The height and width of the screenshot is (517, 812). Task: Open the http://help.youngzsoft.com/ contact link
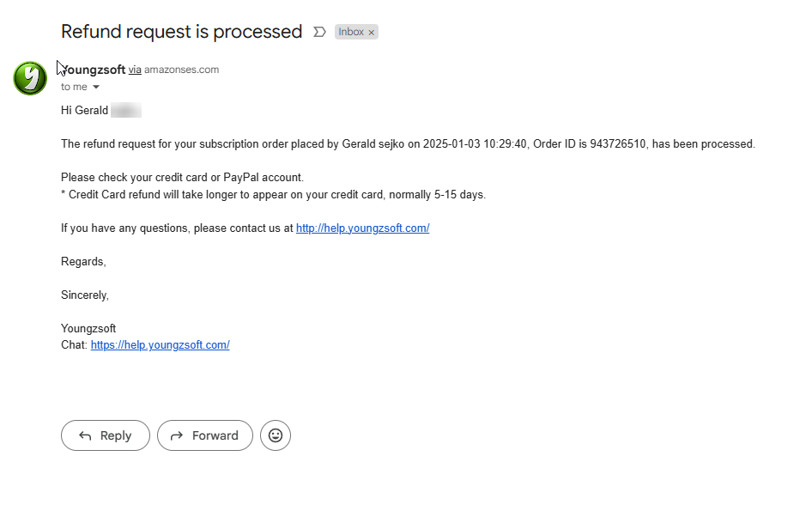click(362, 228)
